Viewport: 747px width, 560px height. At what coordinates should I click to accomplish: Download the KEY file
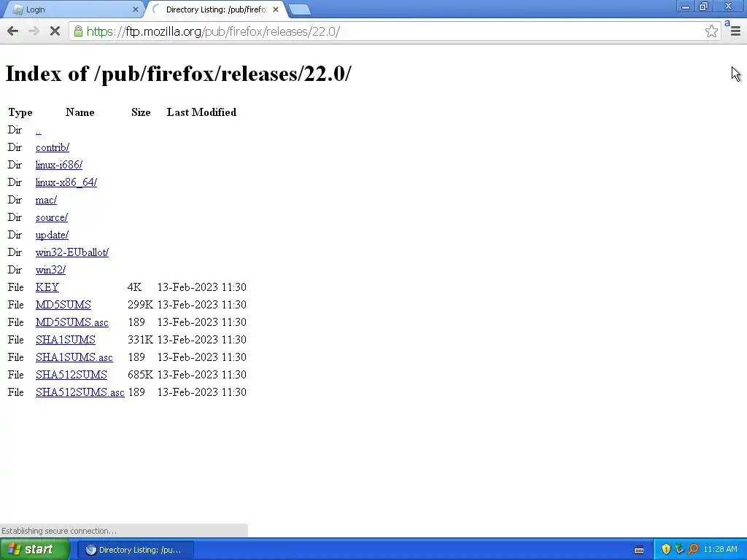point(47,287)
